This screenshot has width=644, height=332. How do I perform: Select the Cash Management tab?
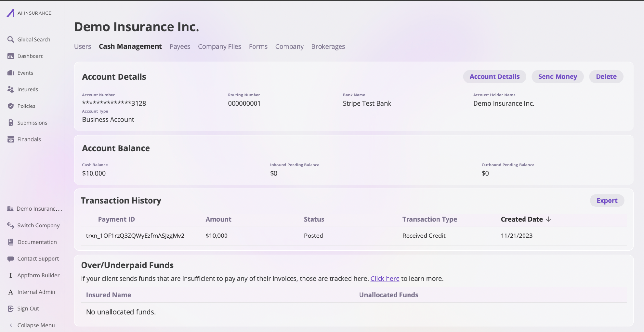click(x=130, y=46)
